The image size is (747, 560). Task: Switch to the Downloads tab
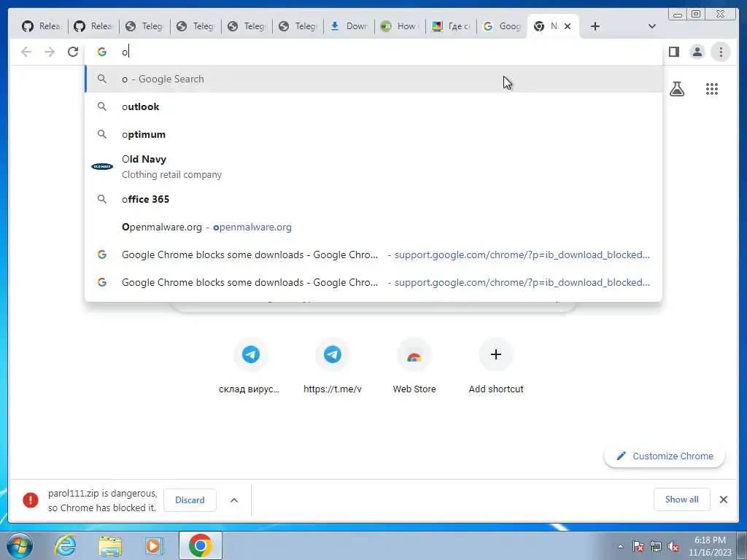point(349,26)
